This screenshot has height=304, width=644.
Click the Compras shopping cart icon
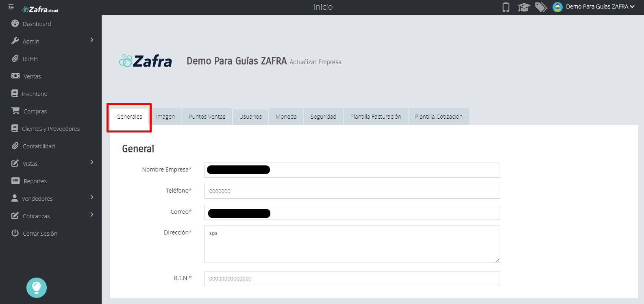[x=15, y=111]
